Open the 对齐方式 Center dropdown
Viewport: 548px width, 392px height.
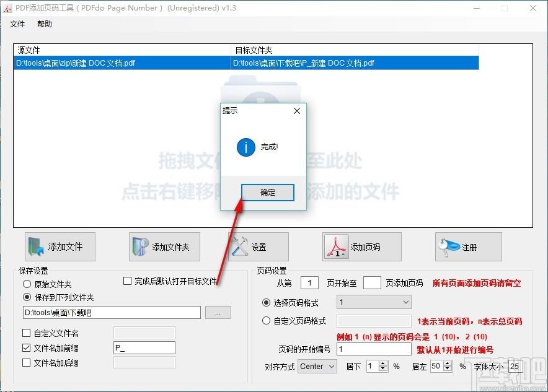317,367
